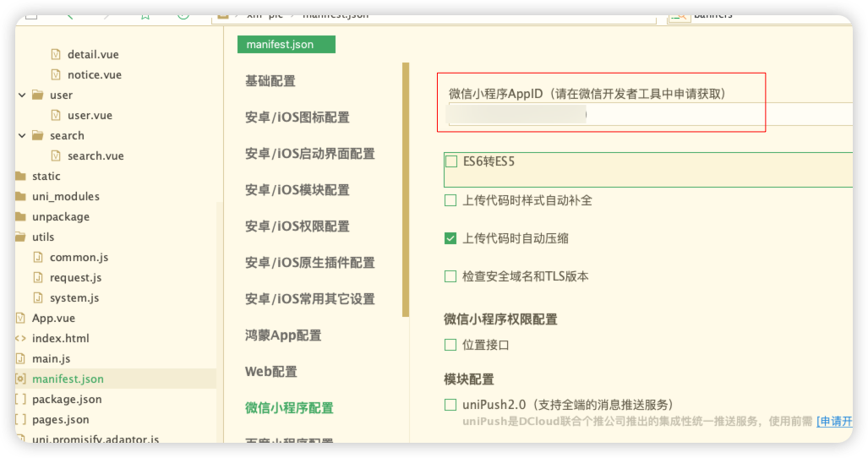Screen dimensions: 868x458
Task: Open the 申请开 uniPush link
Action: pos(835,422)
